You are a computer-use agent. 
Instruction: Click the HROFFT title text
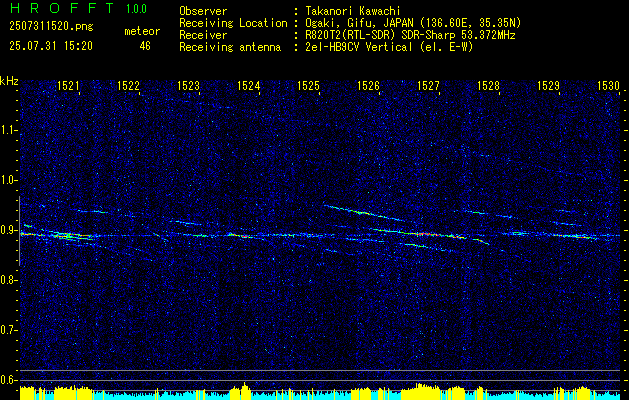[x=62, y=8]
